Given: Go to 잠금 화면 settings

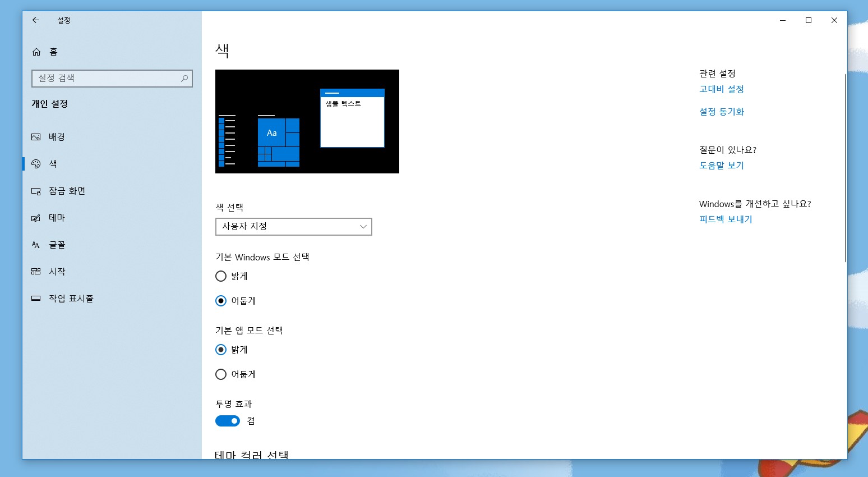Looking at the screenshot, I should pyautogui.click(x=112, y=191).
